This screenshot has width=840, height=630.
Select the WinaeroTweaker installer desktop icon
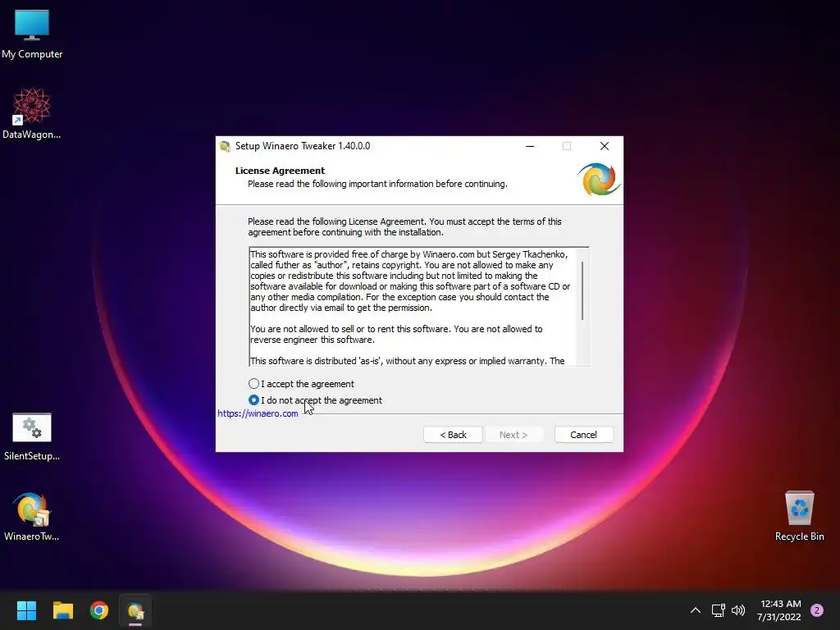tap(32, 517)
